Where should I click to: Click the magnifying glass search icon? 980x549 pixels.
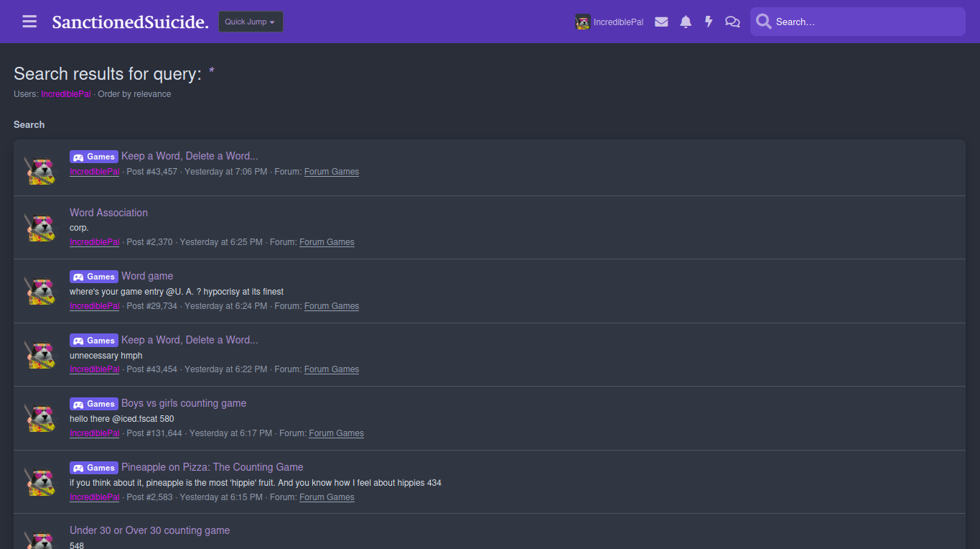click(x=763, y=22)
